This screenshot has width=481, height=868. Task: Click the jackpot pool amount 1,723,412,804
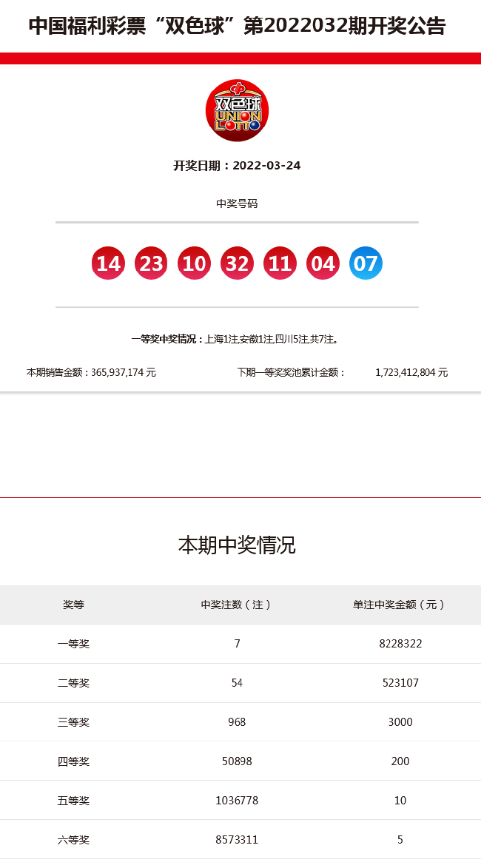point(411,373)
